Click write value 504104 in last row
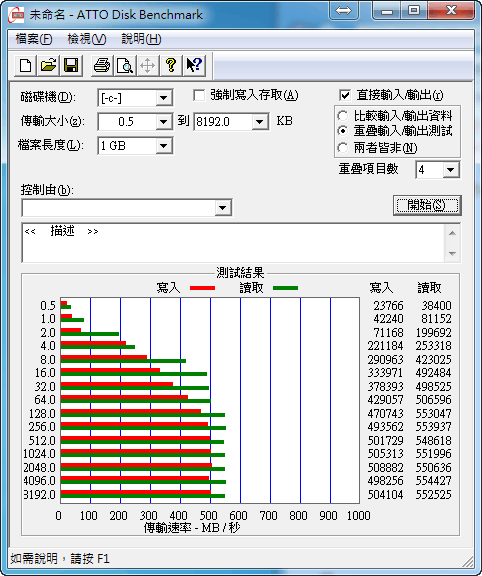482x576 pixels. click(x=385, y=494)
